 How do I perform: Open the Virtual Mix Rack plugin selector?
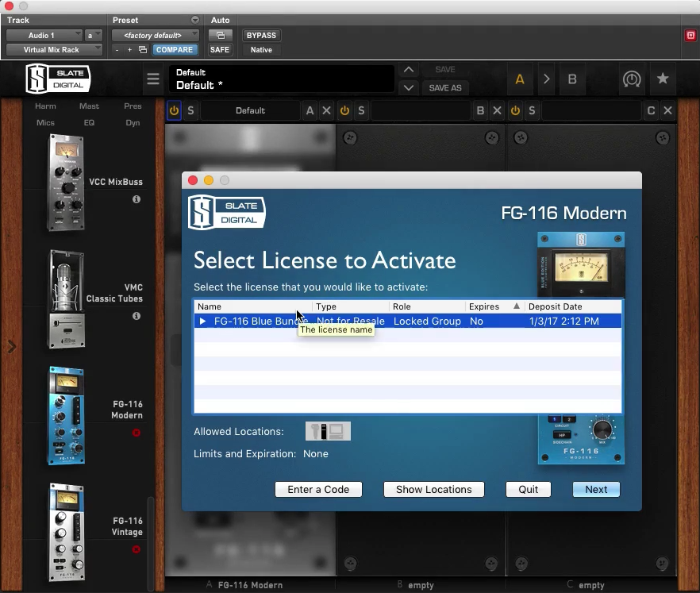[54, 49]
